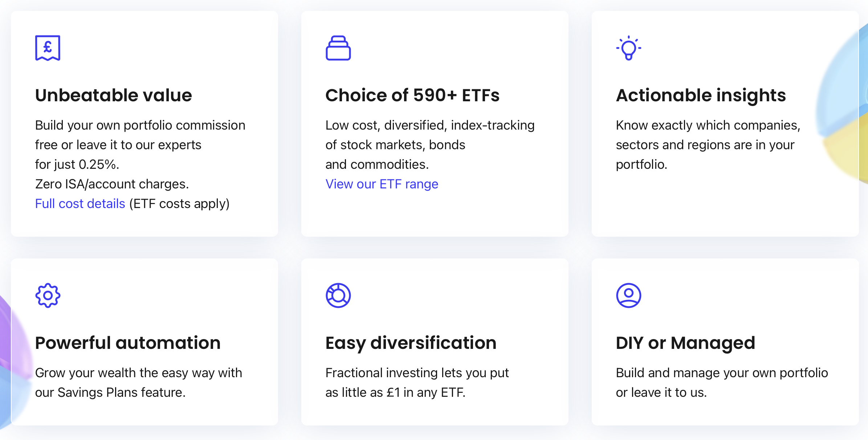The image size is (868, 440).
Task: Click the Low cost, diversified description text
Action: (430, 145)
